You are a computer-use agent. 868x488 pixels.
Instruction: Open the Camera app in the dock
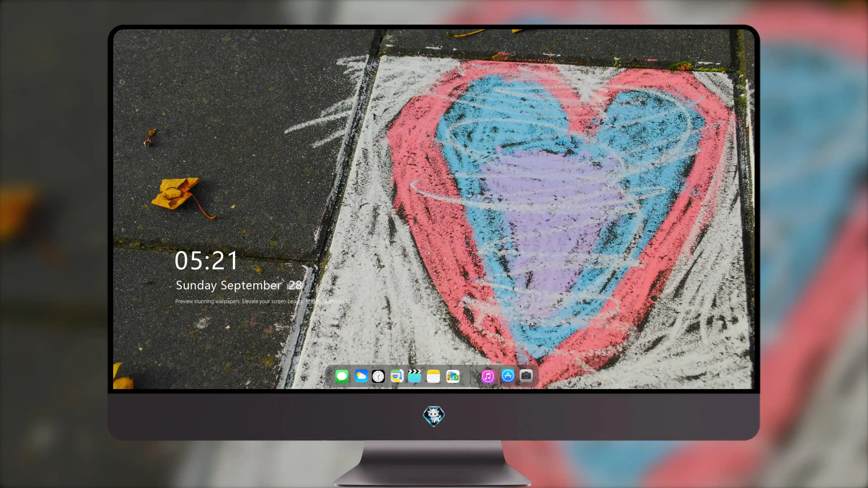526,375
